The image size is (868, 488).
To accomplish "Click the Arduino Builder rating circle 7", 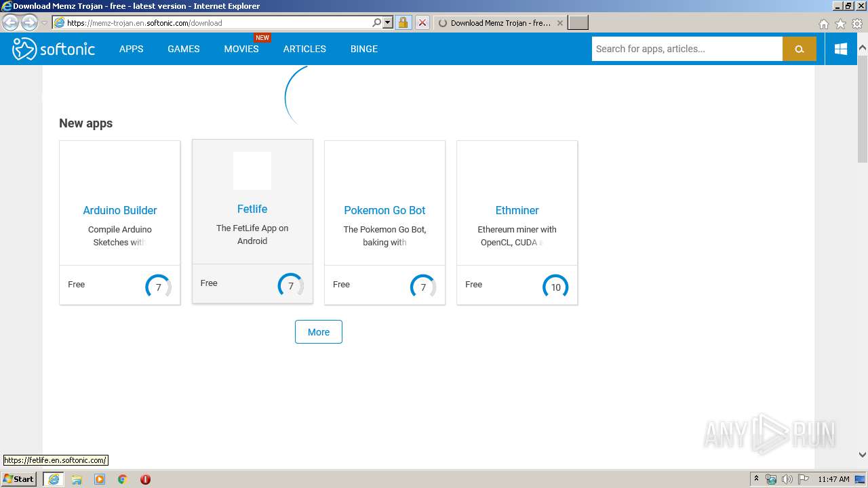I will point(158,287).
